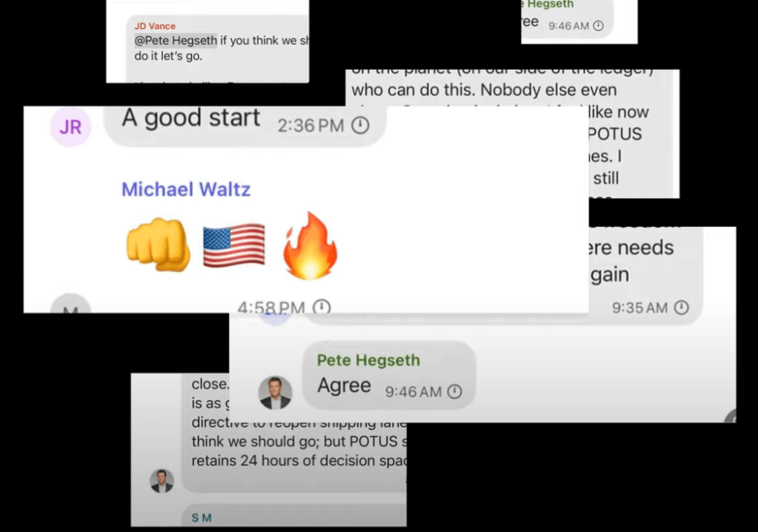Click the green Pete Hegseth sender name
Screen dimensions: 758x532
click(368, 360)
